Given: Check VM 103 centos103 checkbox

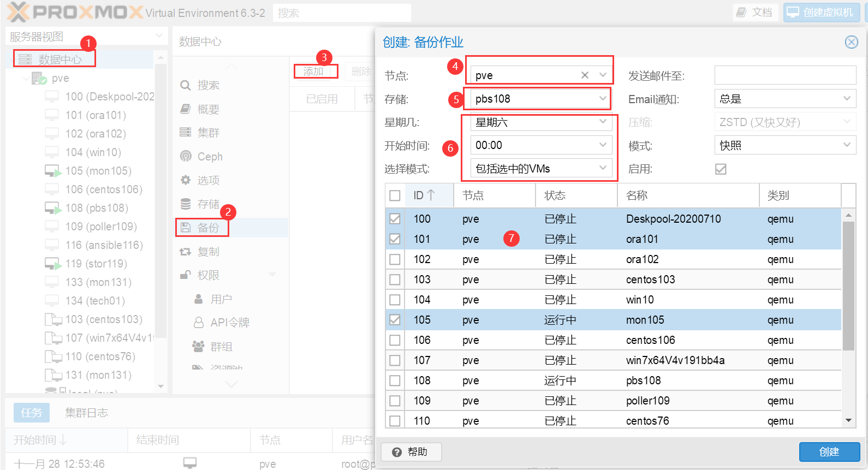Looking at the screenshot, I should click(x=395, y=279).
